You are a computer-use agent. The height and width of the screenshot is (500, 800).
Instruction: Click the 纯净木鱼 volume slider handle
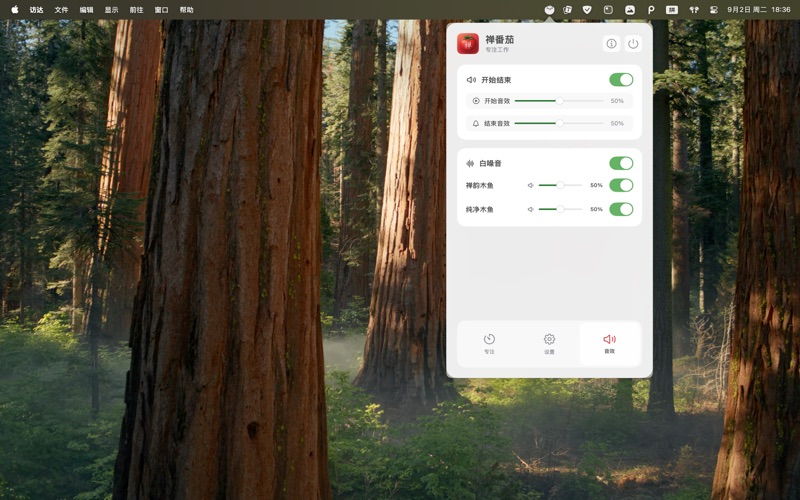point(560,209)
